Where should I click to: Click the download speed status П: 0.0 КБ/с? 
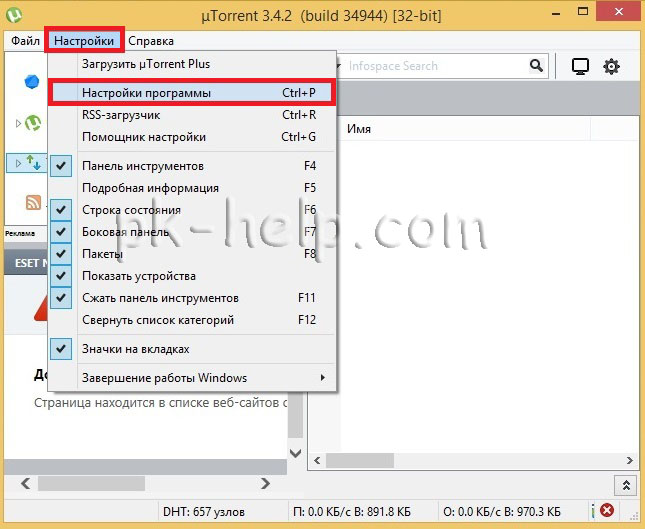(352, 511)
